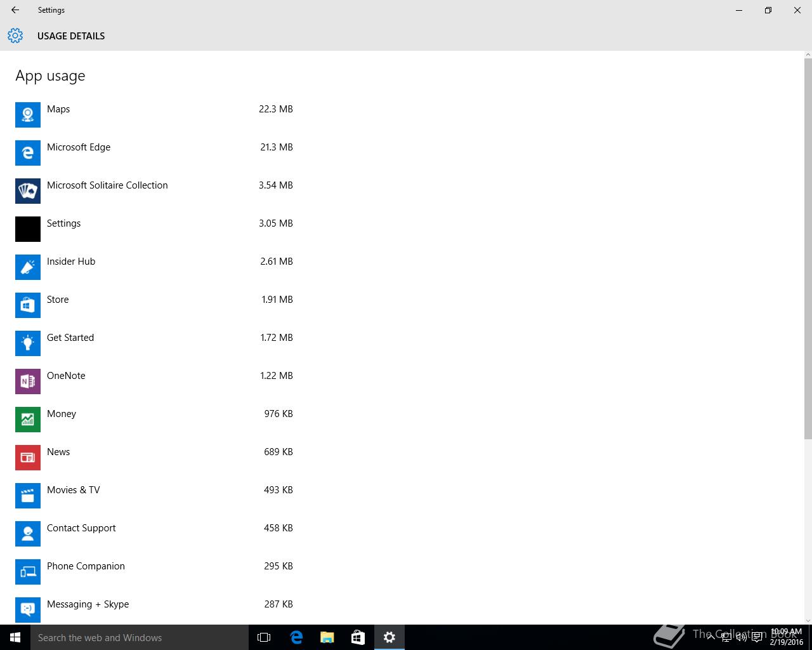Open File Explorer from the taskbar
This screenshot has height=650, width=812.
coord(327,637)
